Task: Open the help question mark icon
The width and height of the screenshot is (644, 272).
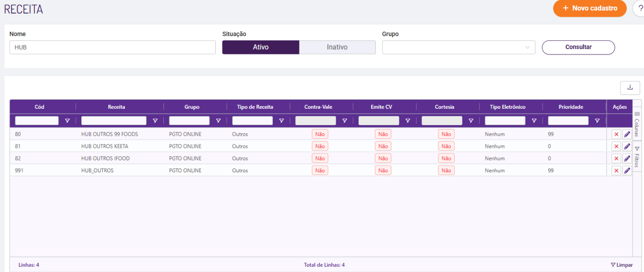Action: click(640, 8)
